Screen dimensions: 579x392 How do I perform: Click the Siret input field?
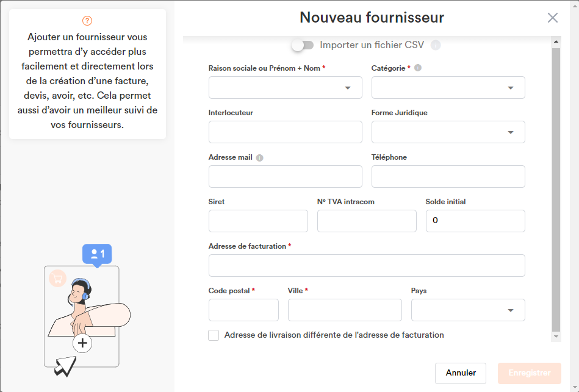258,221
